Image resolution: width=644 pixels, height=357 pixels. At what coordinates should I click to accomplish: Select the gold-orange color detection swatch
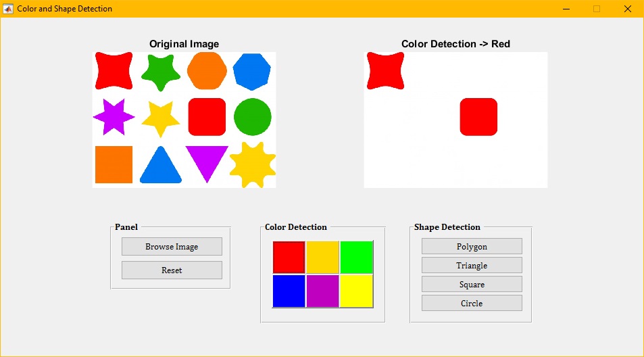click(323, 257)
